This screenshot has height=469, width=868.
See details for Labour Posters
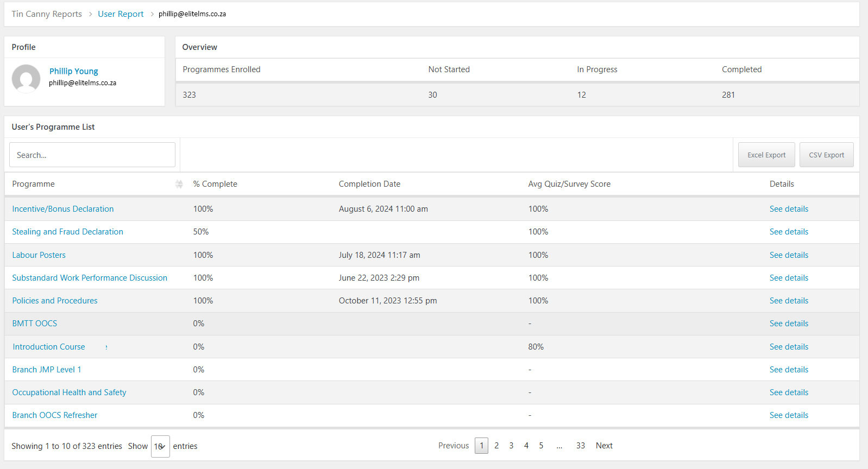pos(789,255)
